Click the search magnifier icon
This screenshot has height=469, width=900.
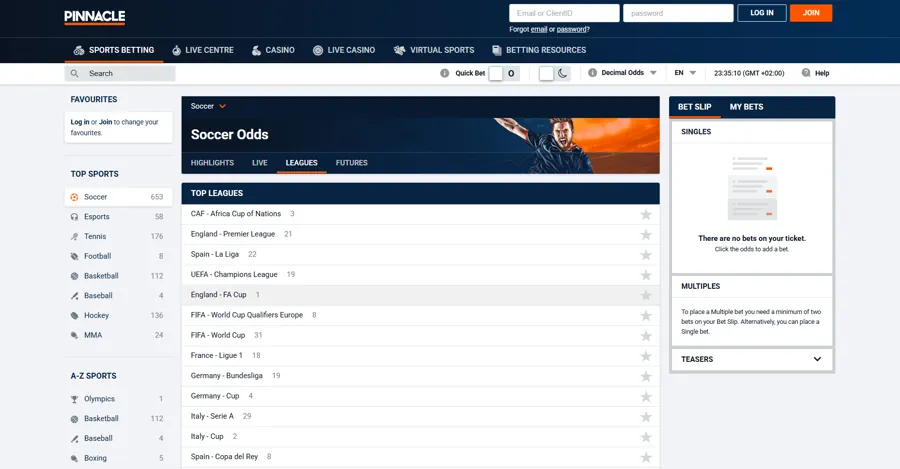pos(75,73)
